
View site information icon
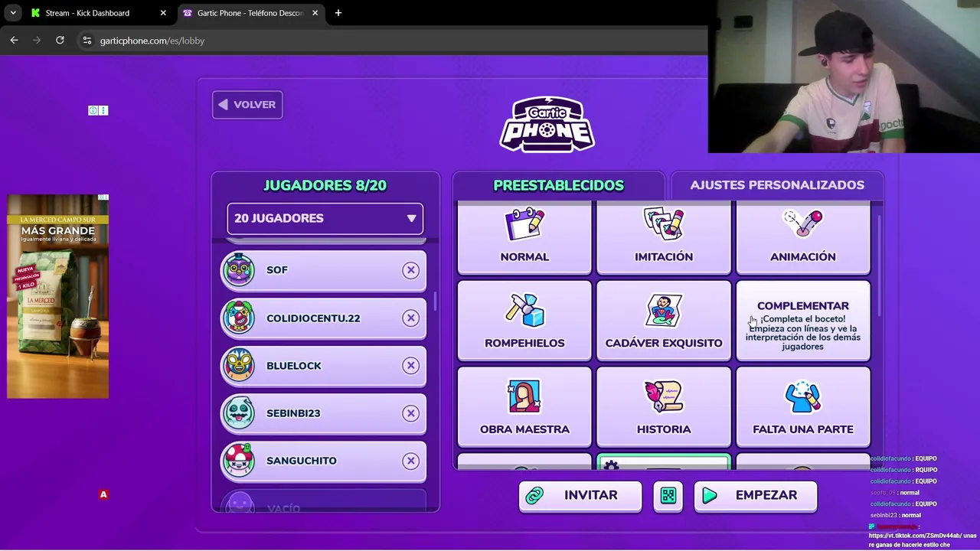point(87,41)
